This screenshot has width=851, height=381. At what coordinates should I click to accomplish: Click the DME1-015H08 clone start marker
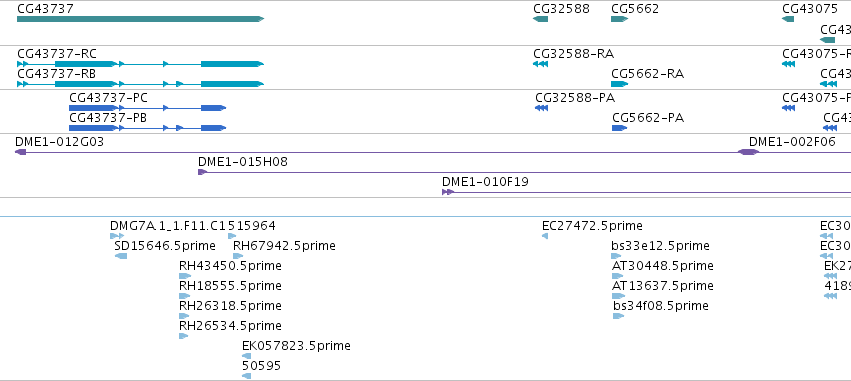point(202,172)
